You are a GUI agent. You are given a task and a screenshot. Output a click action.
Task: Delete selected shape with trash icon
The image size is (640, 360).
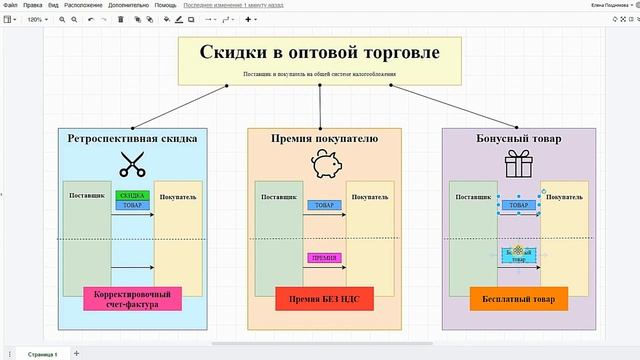(x=121, y=19)
